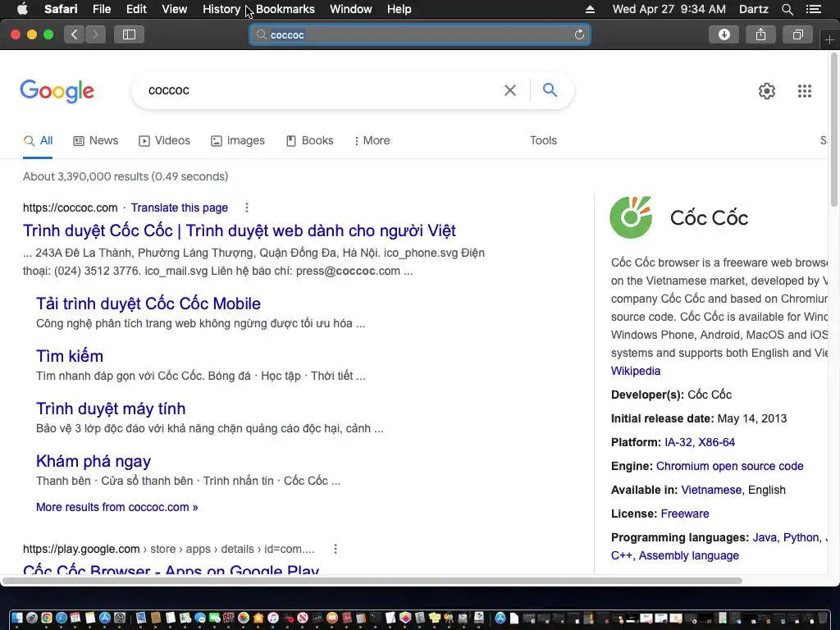This screenshot has height=630, width=840.
Task: Reload the page with the refresh icon
Action: coord(579,34)
